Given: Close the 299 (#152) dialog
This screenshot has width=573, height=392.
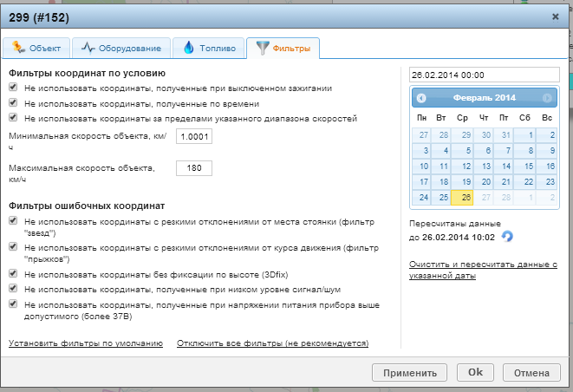Looking at the screenshot, I should tap(555, 16).
